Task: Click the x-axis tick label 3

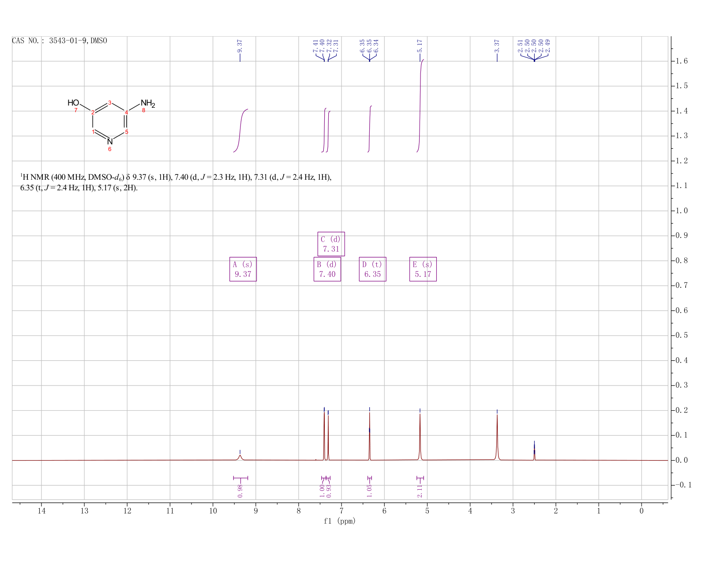Action: 513,511
